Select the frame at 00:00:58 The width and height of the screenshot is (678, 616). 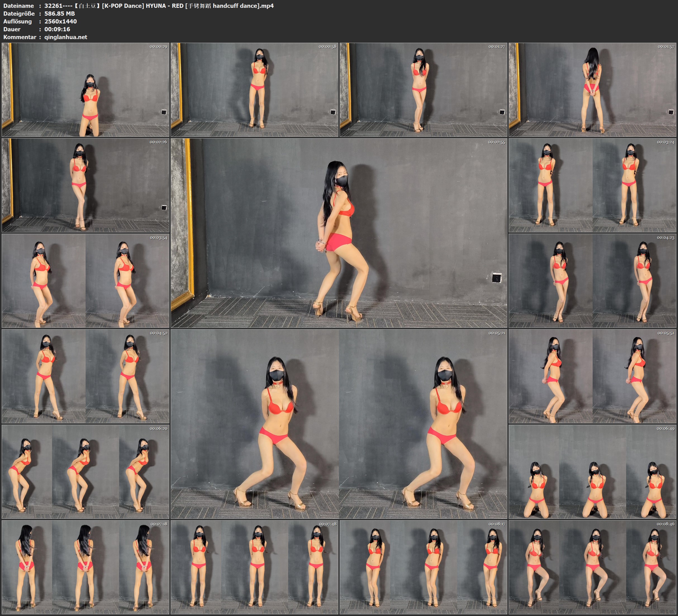coord(254,90)
